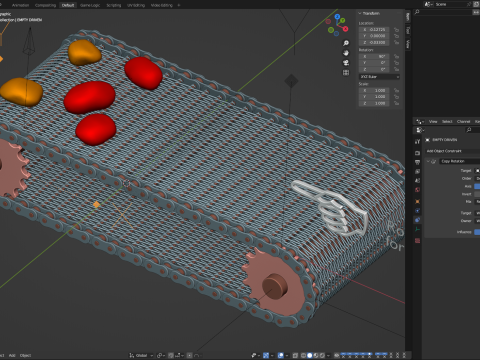This screenshot has height=360, width=480.
Task: Open Select menu in animation editor header
Action: click(x=447, y=121)
